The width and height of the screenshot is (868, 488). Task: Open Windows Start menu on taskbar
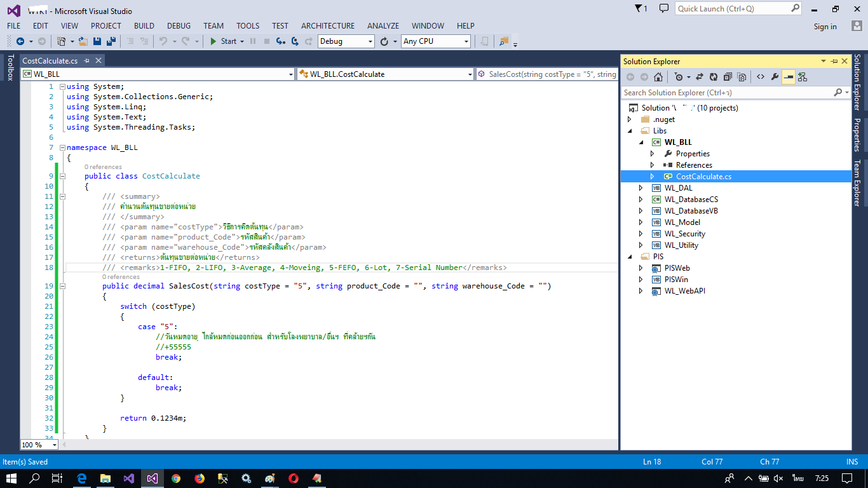11,478
